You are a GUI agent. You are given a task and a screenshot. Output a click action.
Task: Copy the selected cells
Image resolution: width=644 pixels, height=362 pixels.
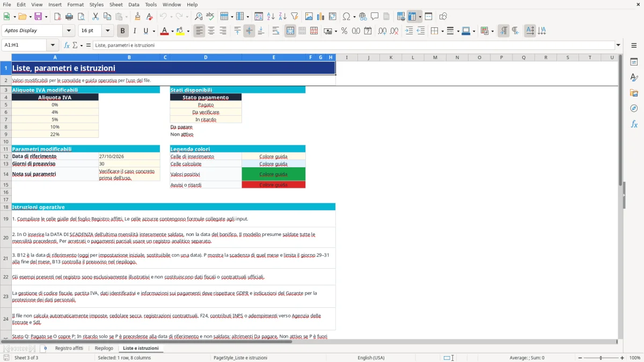click(107, 17)
